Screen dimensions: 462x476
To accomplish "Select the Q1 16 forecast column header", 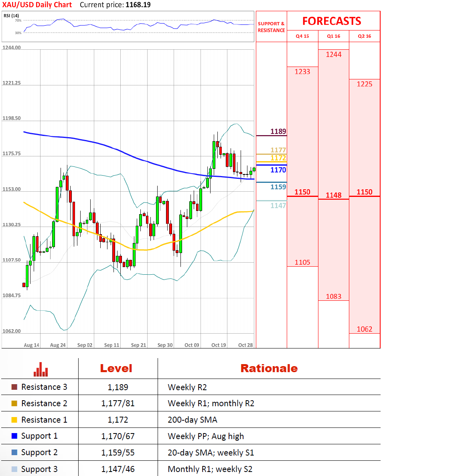I will [x=334, y=36].
